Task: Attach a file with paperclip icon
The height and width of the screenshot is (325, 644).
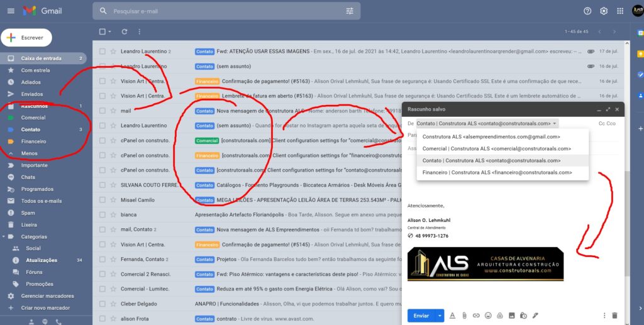Action: [464, 316]
